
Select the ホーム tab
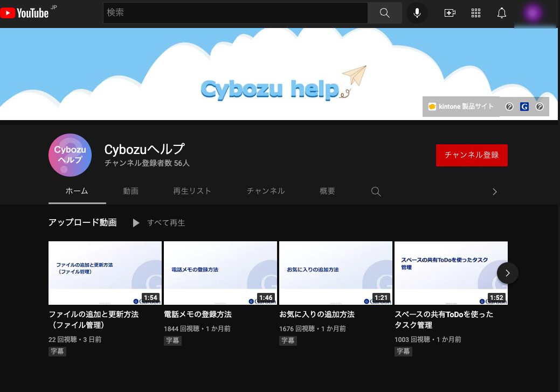77,191
